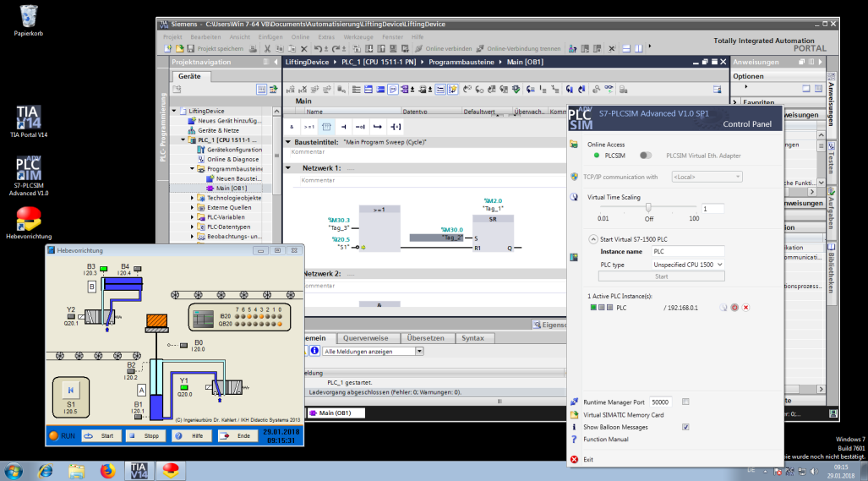Click the CPU module image in Hebevorrichtung
This screenshot has width=868, height=481.
coord(203,318)
